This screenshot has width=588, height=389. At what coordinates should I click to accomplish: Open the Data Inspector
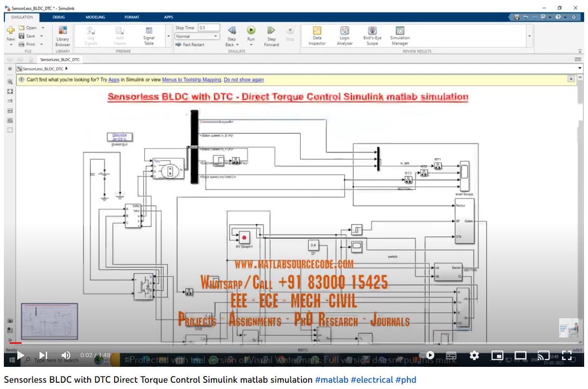point(317,35)
